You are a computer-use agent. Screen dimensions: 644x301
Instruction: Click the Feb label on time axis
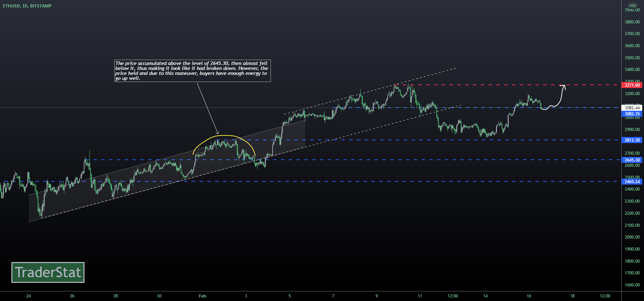click(x=202, y=296)
